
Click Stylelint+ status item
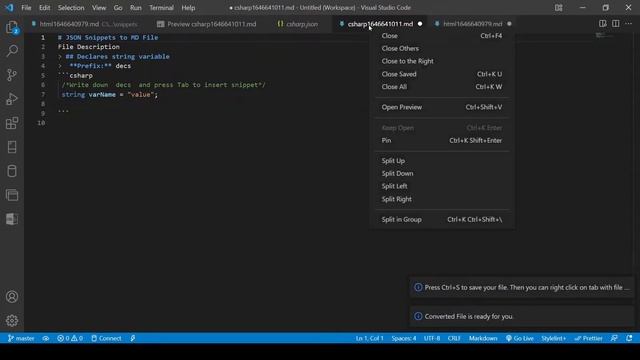[x=553, y=338]
